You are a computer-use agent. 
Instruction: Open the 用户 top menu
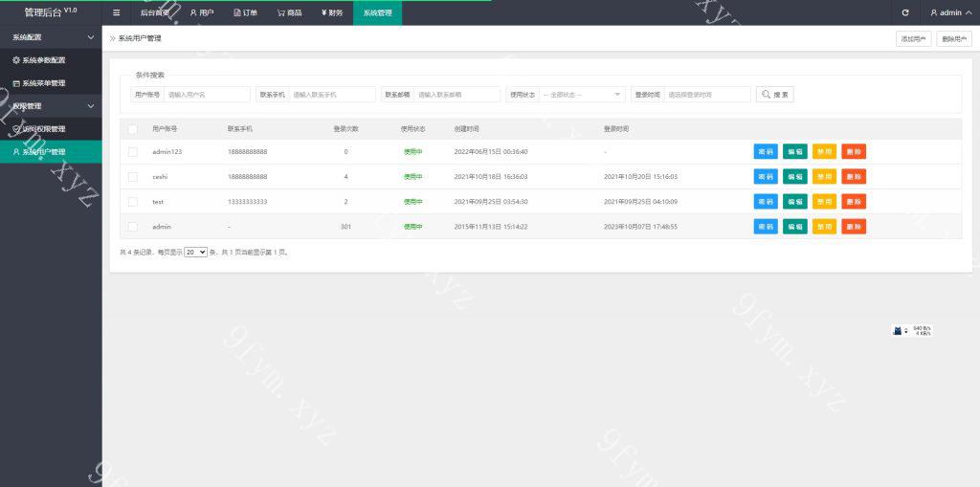coord(202,12)
